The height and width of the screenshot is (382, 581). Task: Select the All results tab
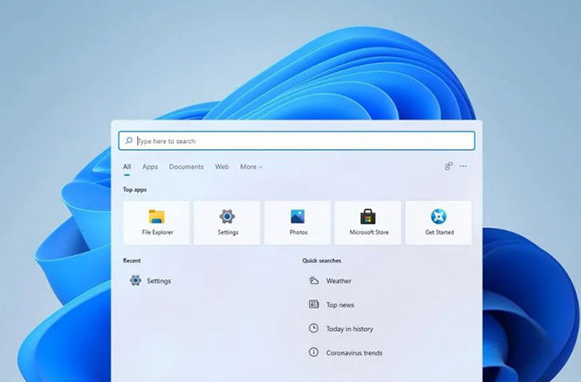pyautogui.click(x=127, y=167)
